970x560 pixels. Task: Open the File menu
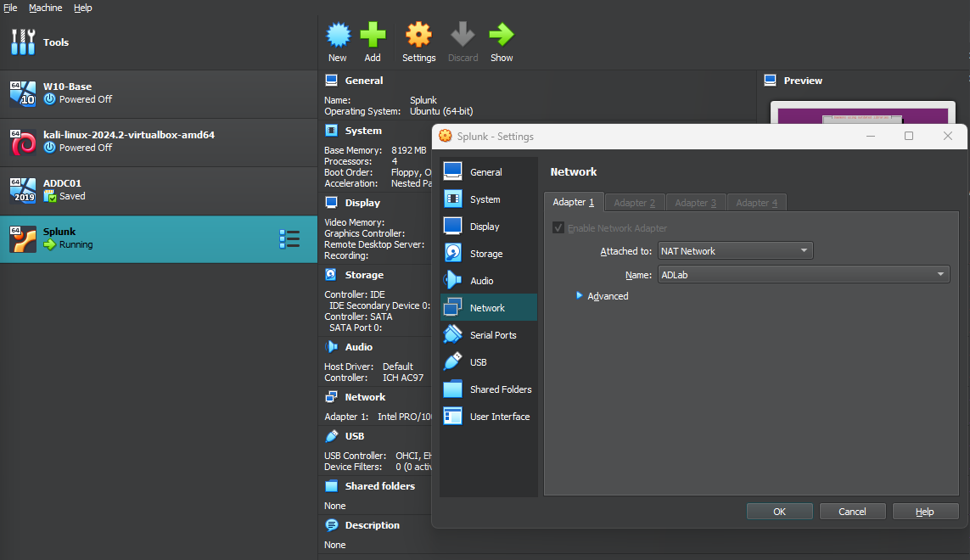(10, 8)
